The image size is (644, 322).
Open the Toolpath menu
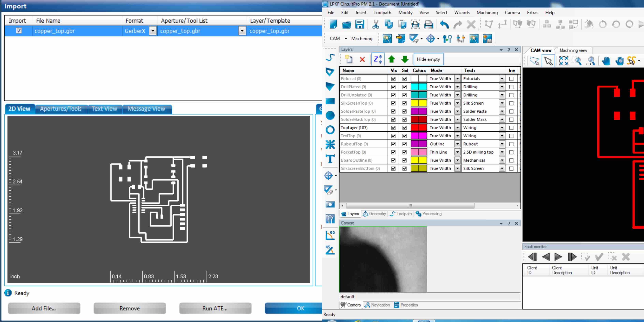[x=382, y=12]
